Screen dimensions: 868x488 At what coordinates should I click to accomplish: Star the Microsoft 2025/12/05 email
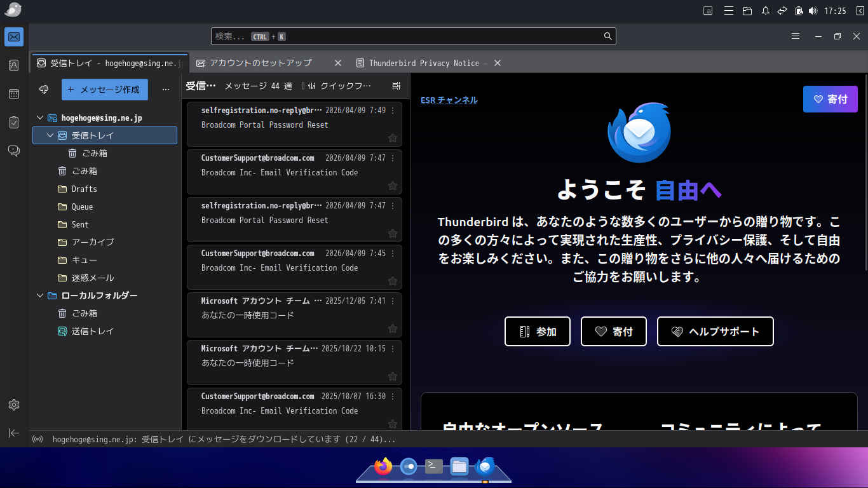(x=392, y=329)
